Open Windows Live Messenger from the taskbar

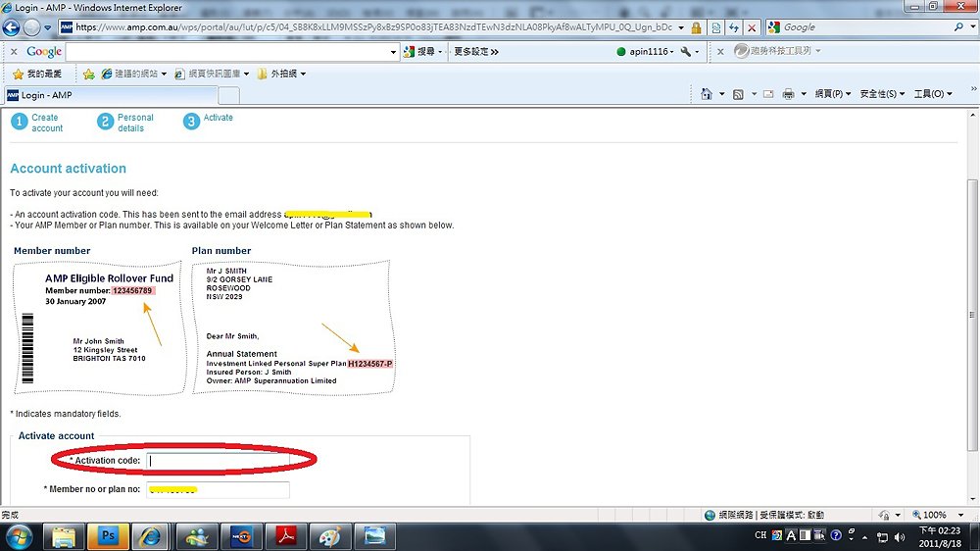(x=198, y=536)
